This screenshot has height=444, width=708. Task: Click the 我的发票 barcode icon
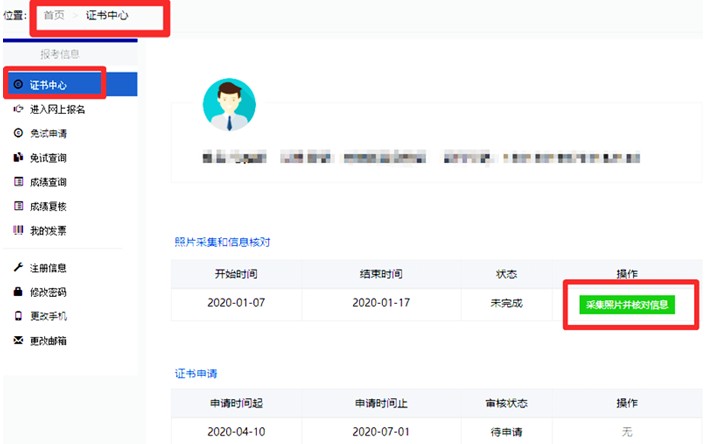coord(18,230)
